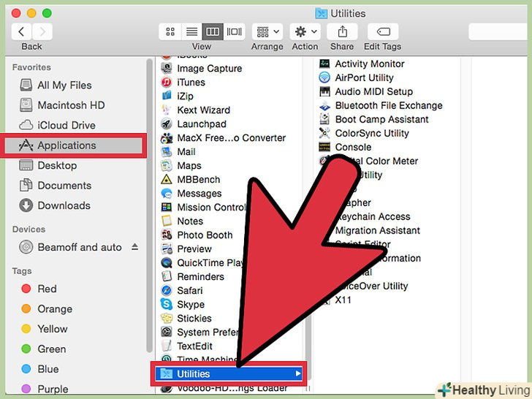The width and height of the screenshot is (532, 399).
Task: Click the Mail app icon
Action: click(167, 152)
